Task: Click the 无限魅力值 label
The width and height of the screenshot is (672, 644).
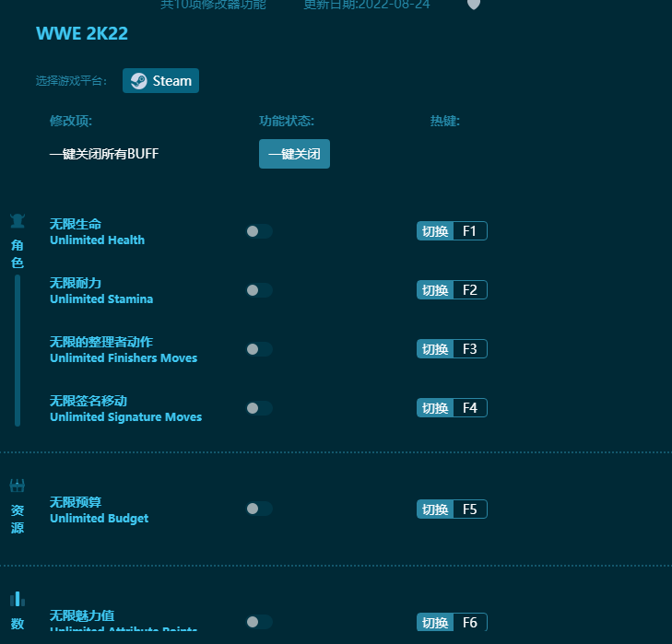Action: point(82,615)
